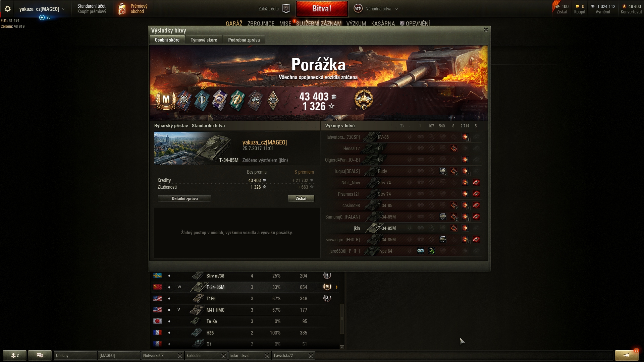Viewport: 644px width, 362px height.
Task: Expand the Náhodná bitva battle type dropdown
Action: (x=396, y=9)
